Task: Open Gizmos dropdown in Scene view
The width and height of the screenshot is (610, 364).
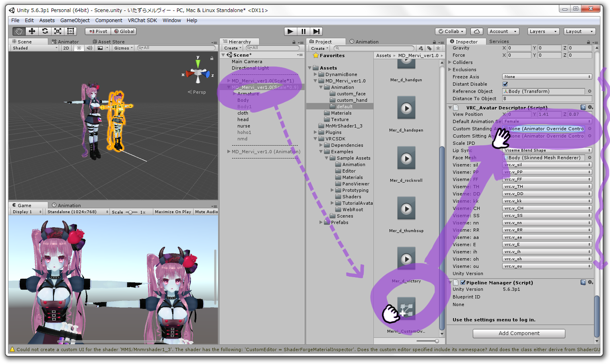Action: click(123, 48)
